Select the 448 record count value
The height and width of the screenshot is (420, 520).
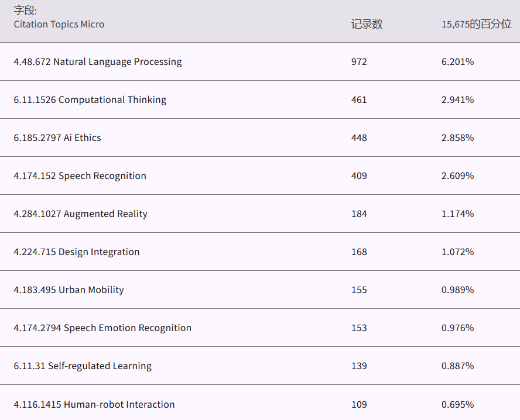(x=359, y=137)
